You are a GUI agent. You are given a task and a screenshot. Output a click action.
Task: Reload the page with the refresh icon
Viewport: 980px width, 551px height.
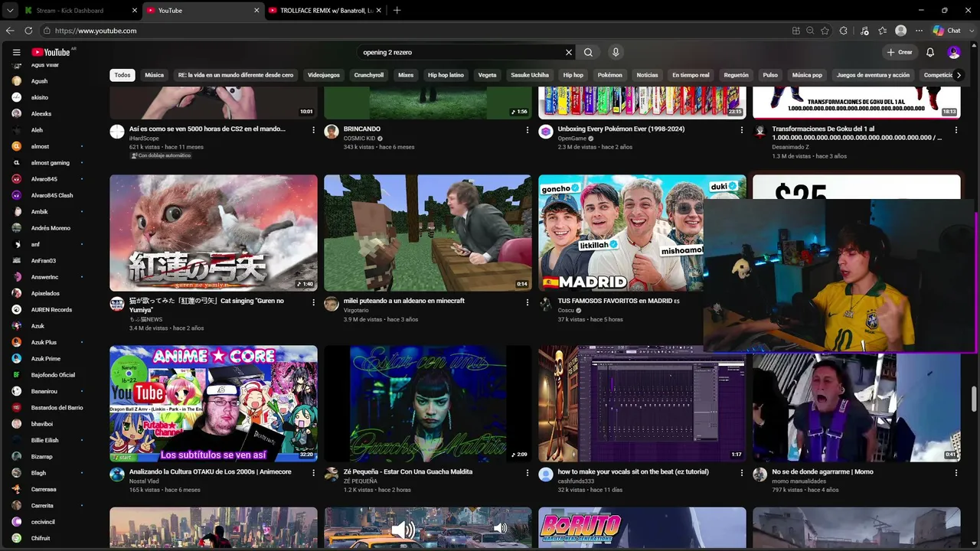coord(28,31)
